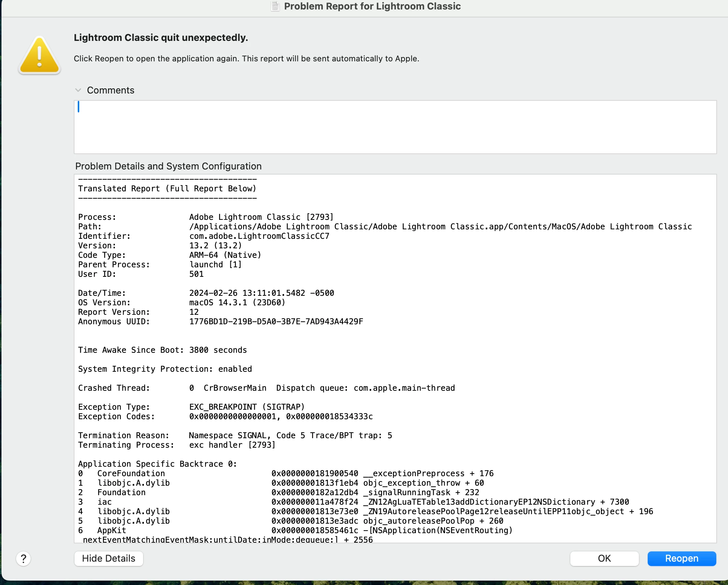Click the Anonymous UUID value in the report
The width and height of the screenshot is (728, 585).
pos(276,321)
